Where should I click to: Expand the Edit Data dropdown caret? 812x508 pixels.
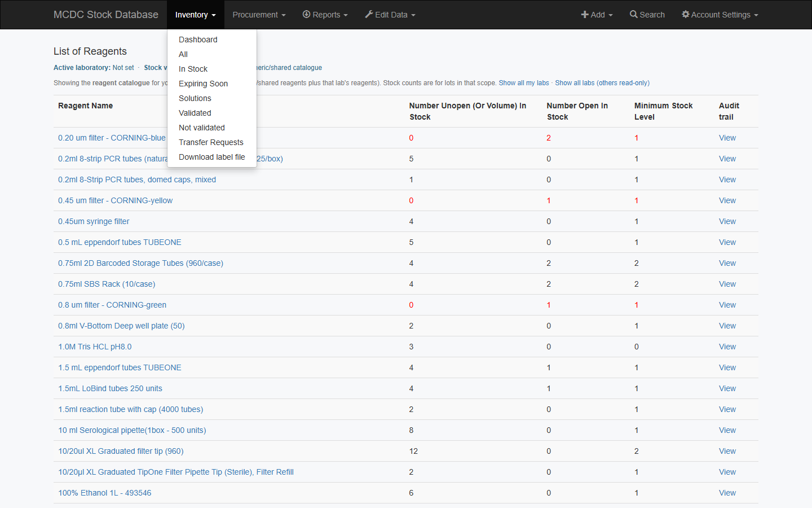click(x=413, y=15)
